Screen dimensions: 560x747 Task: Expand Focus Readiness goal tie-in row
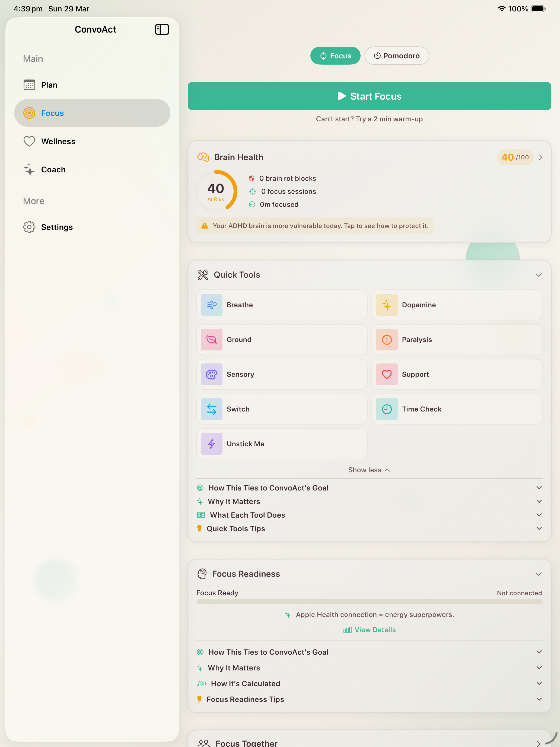click(369, 652)
